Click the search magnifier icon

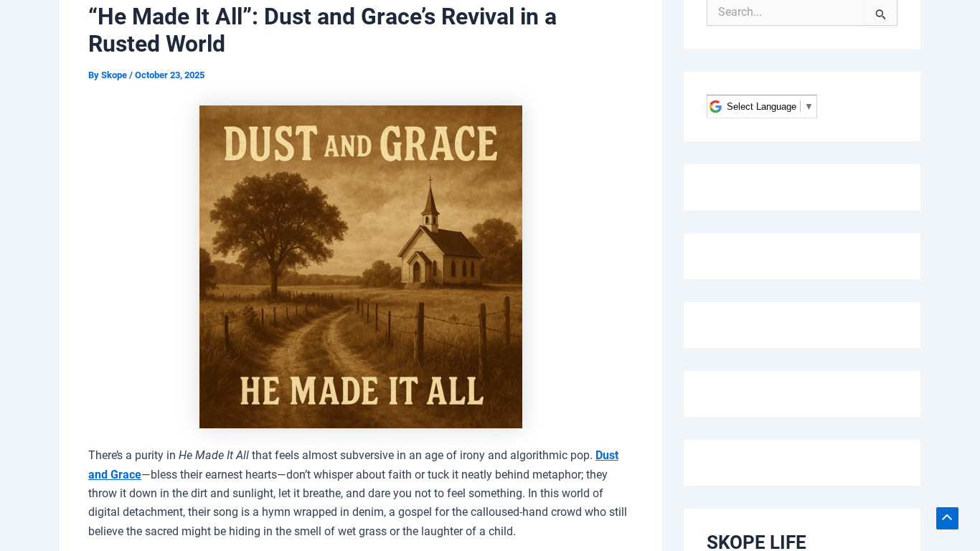[x=880, y=14]
